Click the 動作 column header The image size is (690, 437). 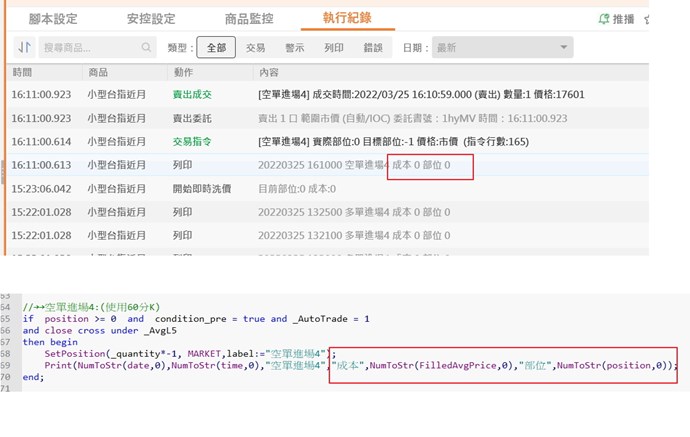[183, 73]
